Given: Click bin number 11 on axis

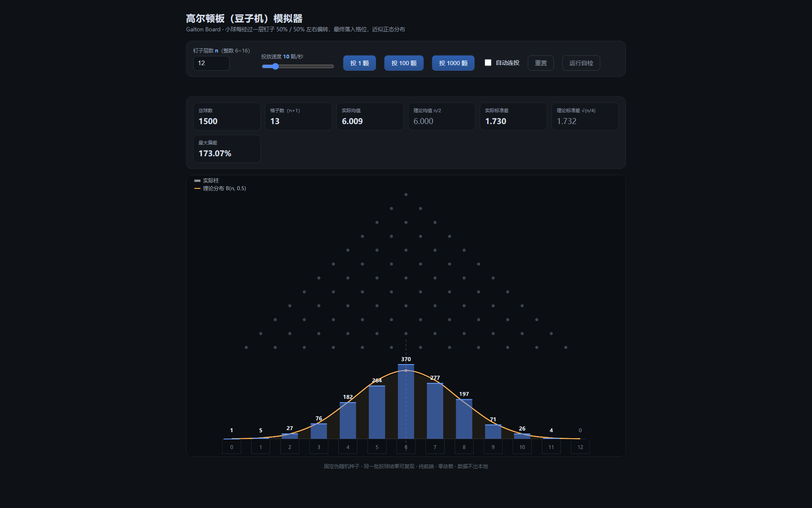Looking at the screenshot, I should [551, 447].
